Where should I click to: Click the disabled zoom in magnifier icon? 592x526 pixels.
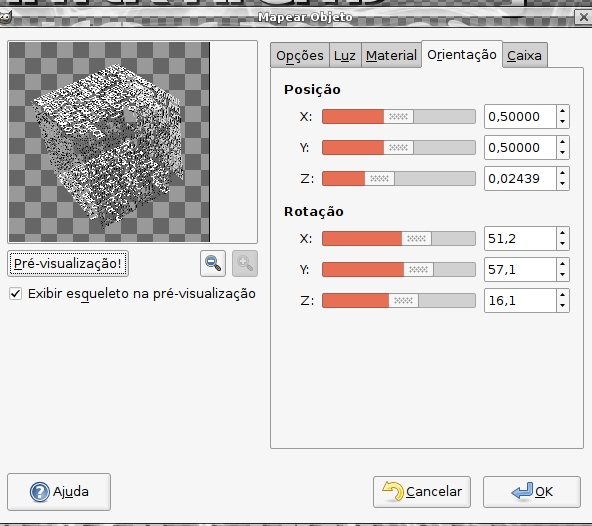click(245, 263)
